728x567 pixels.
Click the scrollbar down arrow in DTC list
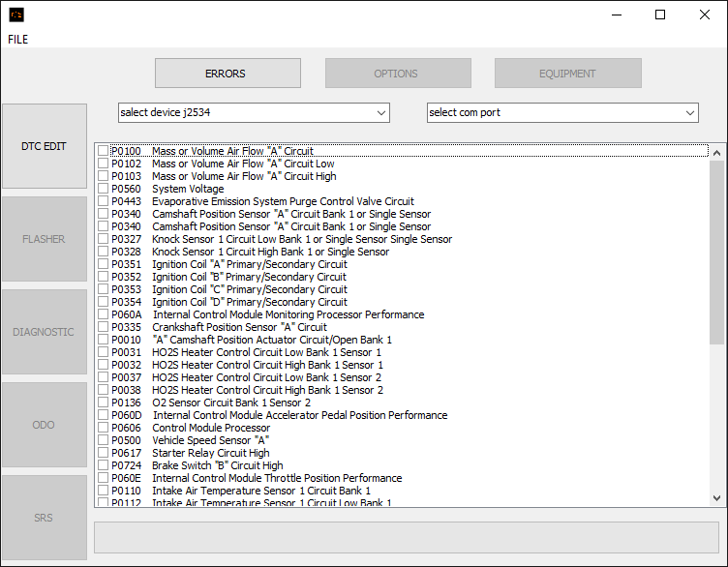[x=716, y=498]
